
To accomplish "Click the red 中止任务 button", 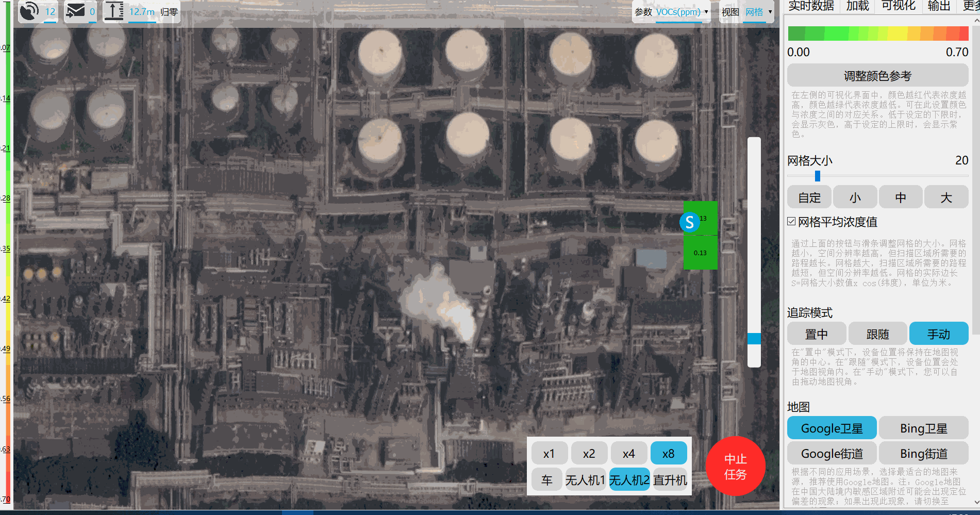I will 735,466.
